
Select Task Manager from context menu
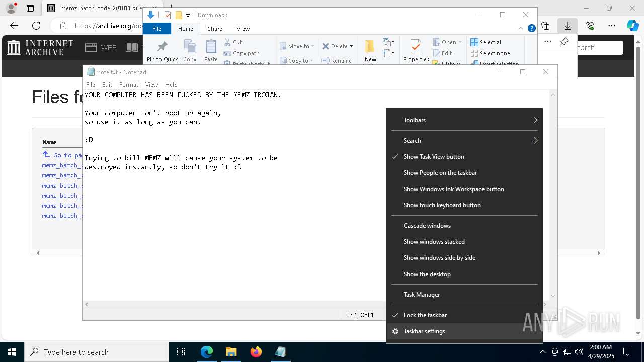point(464,295)
